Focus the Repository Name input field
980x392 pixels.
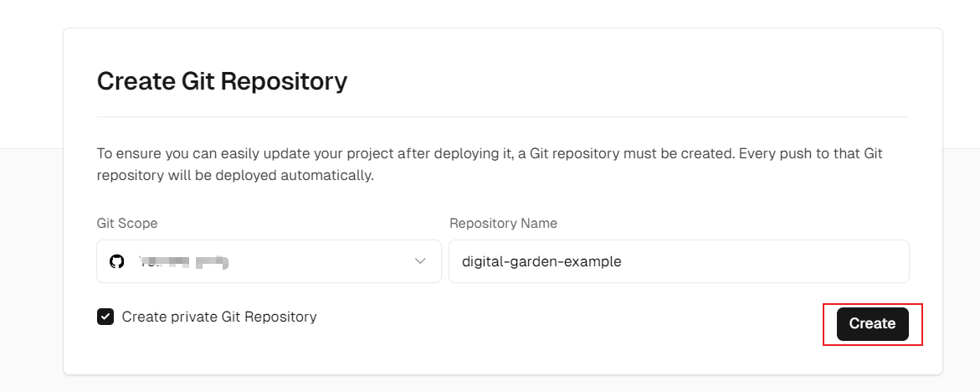click(x=678, y=261)
